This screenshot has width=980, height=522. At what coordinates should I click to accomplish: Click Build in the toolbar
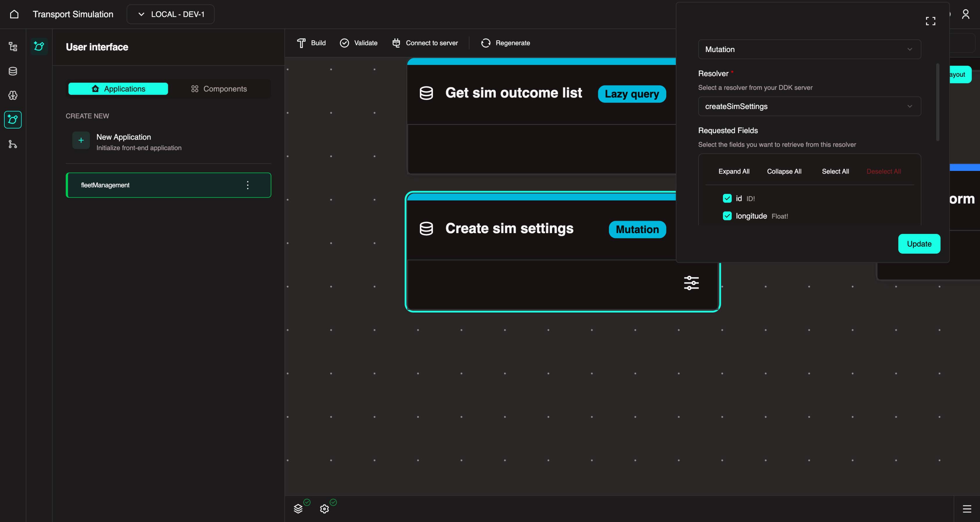tap(311, 43)
